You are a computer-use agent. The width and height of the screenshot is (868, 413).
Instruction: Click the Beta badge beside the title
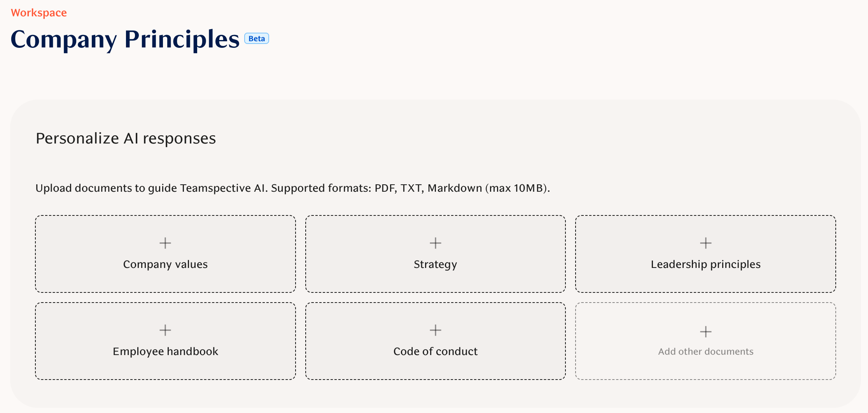257,38
